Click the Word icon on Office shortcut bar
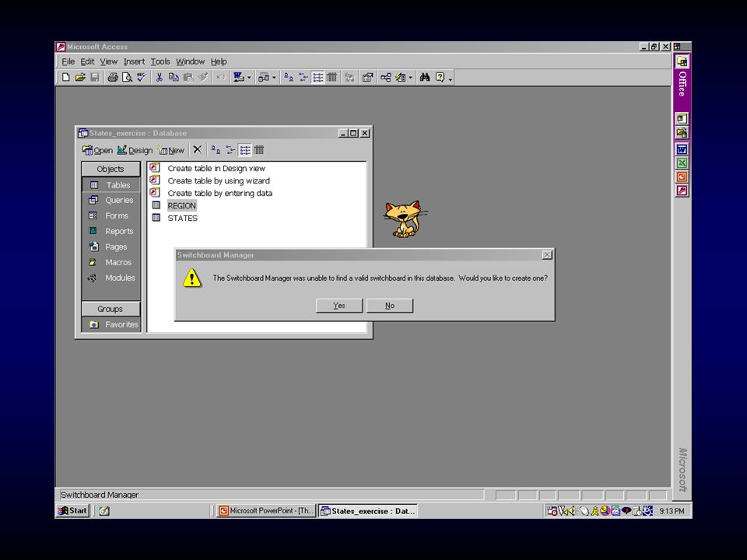 tap(682, 149)
